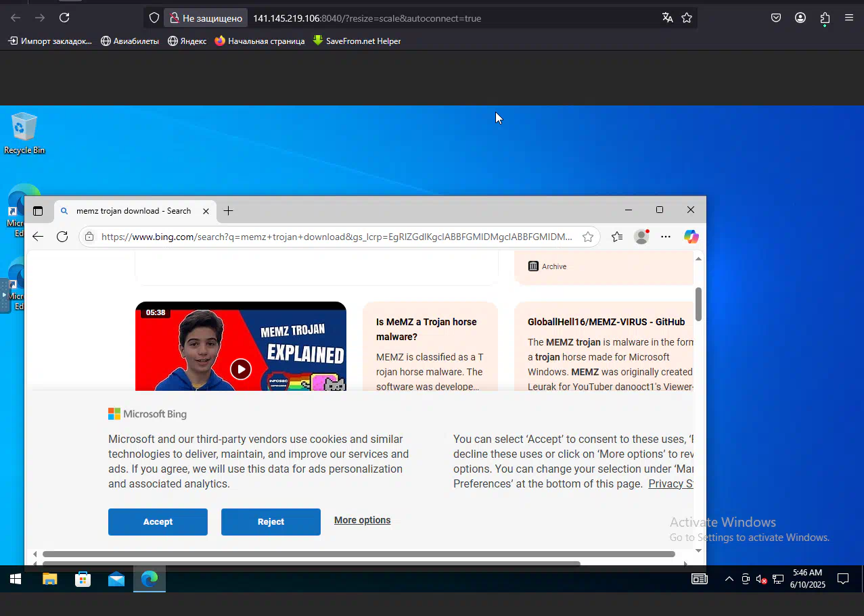Open Edge 'Settings and more' ellipsis menu
The height and width of the screenshot is (616, 864).
click(x=666, y=237)
